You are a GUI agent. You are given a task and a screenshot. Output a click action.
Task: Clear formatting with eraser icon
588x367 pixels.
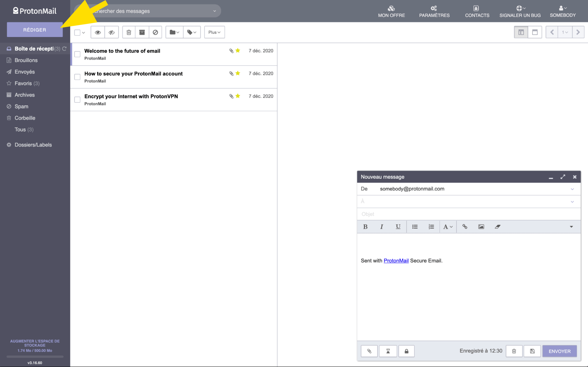497,227
